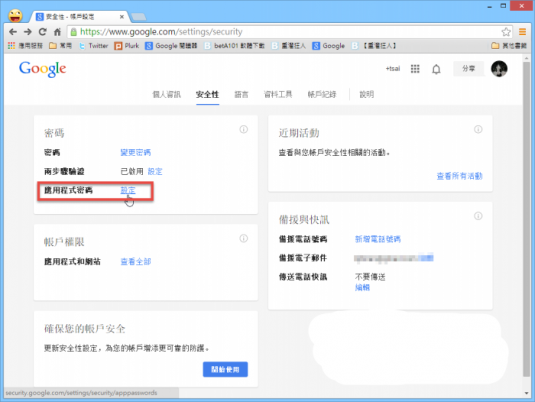This screenshot has height=402, width=535.
Task: Click the +tsai profile link
Action: pyautogui.click(x=393, y=69)
